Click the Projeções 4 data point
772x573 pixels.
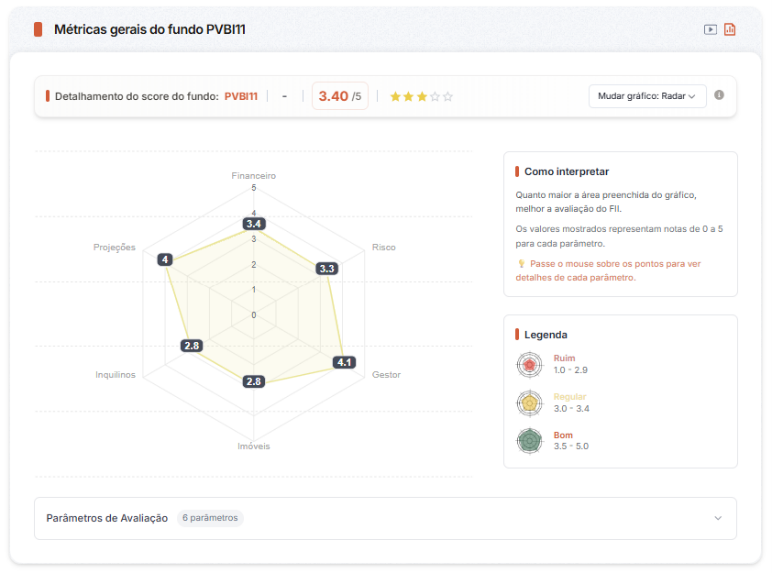[165, 260]
